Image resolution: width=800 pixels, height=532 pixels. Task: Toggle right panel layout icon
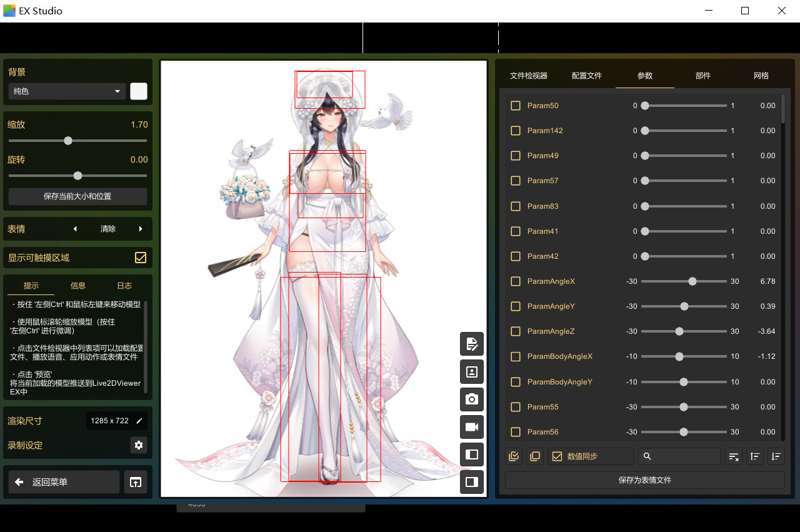pyautogui.click(x=472, y=482)
